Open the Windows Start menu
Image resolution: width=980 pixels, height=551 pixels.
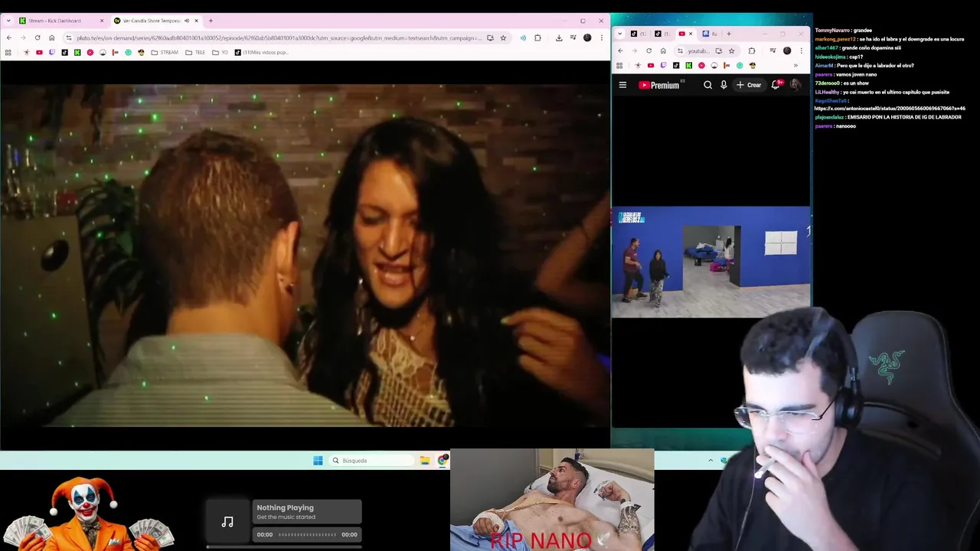tap(318, 460)
